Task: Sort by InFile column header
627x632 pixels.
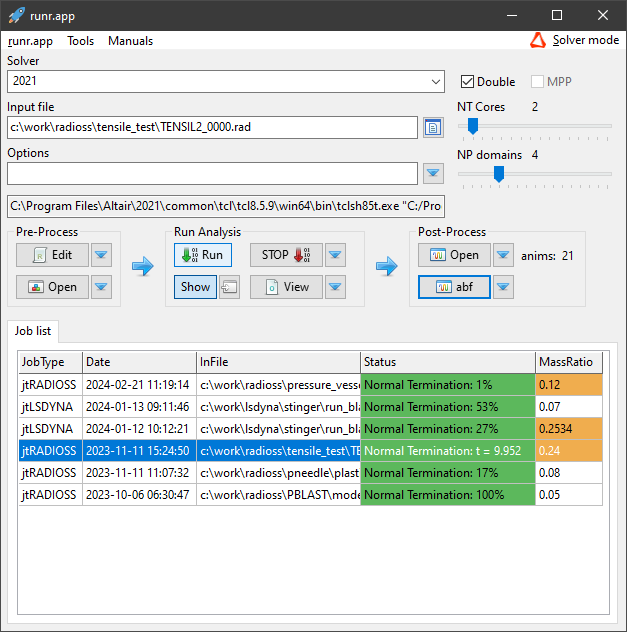Action: click(x=278, y=362)
